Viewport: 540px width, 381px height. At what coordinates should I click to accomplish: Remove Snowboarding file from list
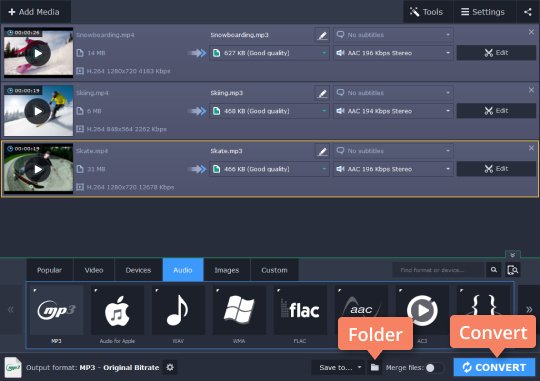(531, 32)
